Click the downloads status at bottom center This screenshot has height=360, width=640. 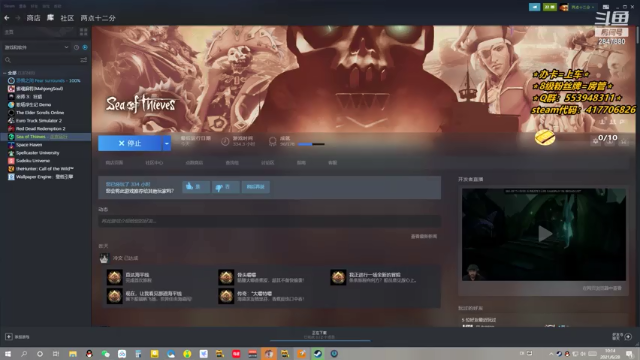coord(320,335)
